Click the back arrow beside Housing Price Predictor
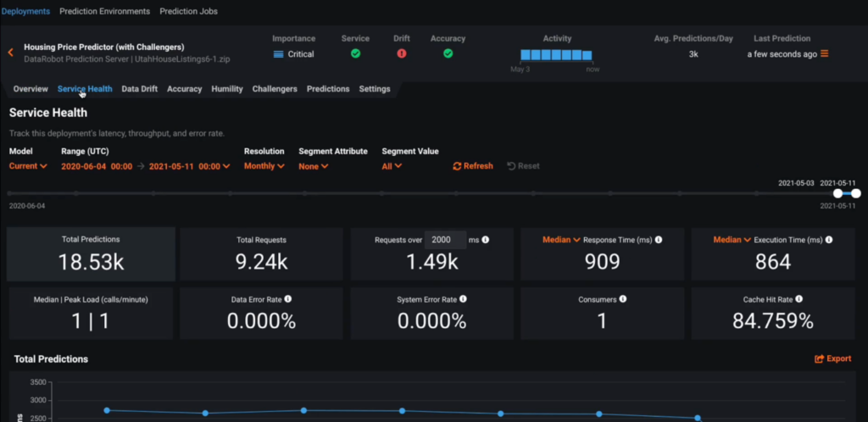This screenshot has width=868, height=422. coord(11,53)
